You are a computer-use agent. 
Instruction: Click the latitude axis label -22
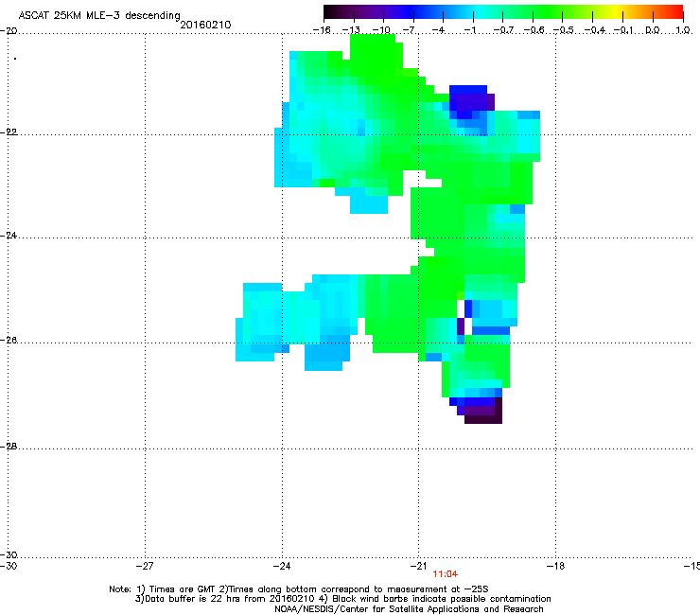(9, 132)
